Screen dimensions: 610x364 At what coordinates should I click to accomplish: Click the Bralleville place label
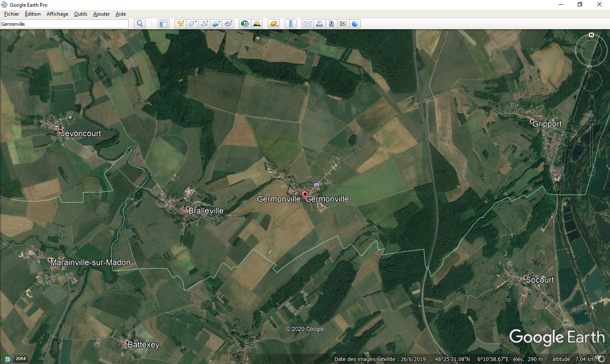(x=206, y=210)
